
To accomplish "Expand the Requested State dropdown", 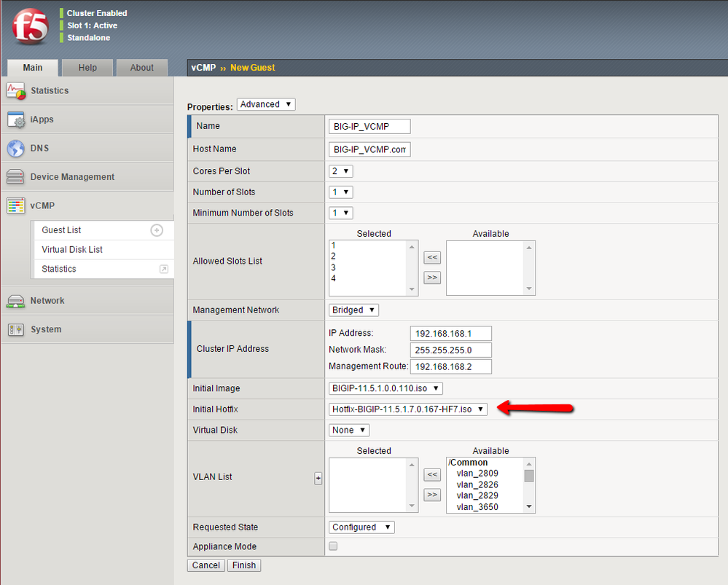I will (x=361, y=527).
